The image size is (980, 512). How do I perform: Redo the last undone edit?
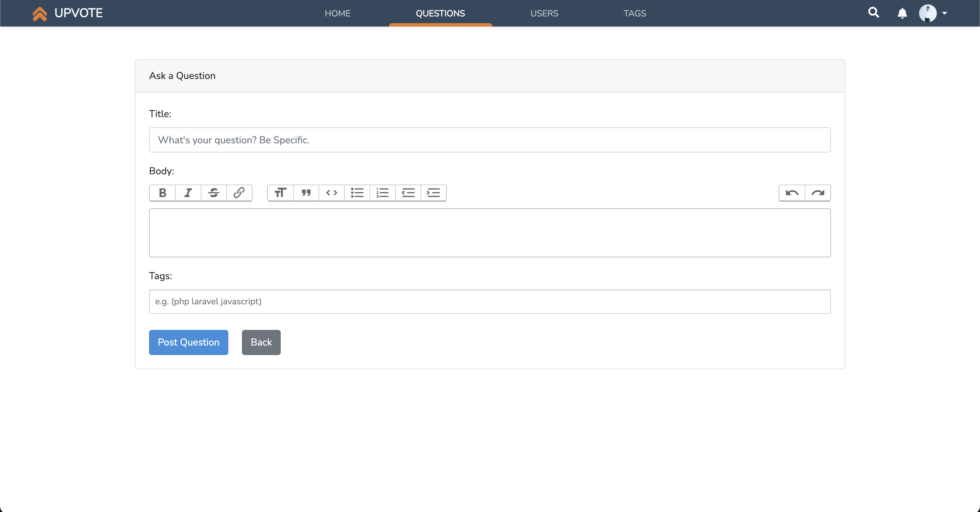click(x=818, y=193)
